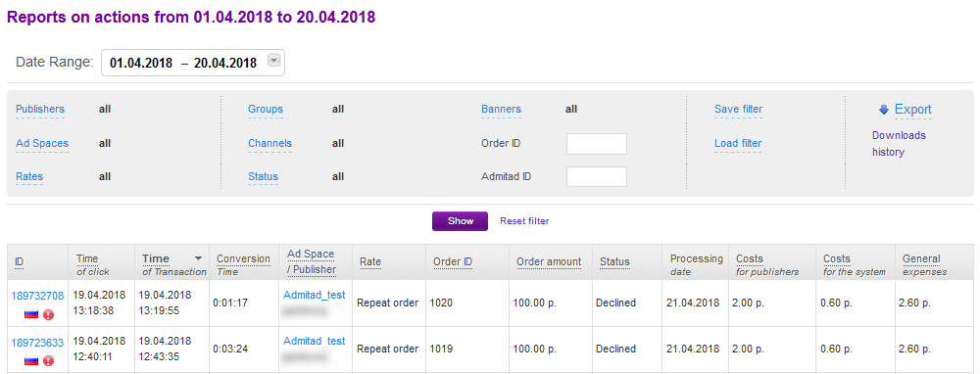
Task: Toggle Time of Transaction sort arrow
Action: (198, 257)
